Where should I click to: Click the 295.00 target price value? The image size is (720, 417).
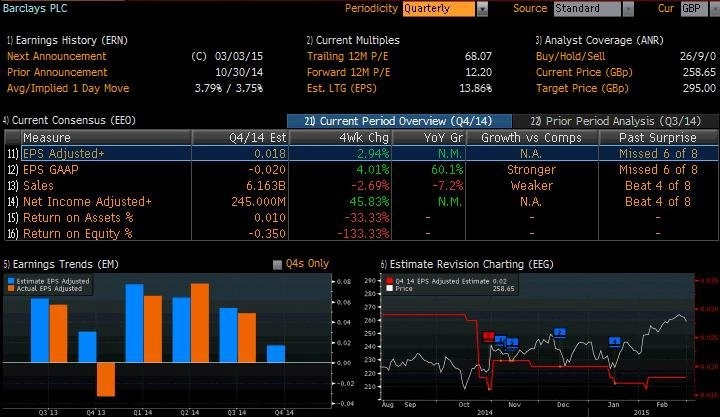699,89
